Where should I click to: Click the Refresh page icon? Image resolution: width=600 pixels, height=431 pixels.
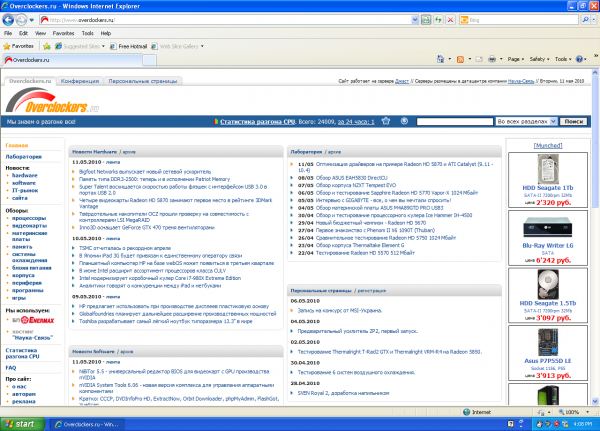[x=438, y=20]
